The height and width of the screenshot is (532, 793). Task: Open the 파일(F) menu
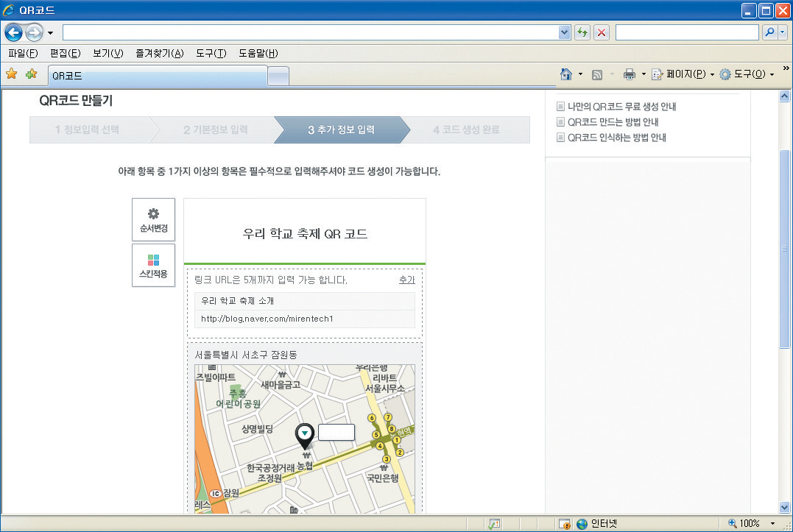point(22,53)
